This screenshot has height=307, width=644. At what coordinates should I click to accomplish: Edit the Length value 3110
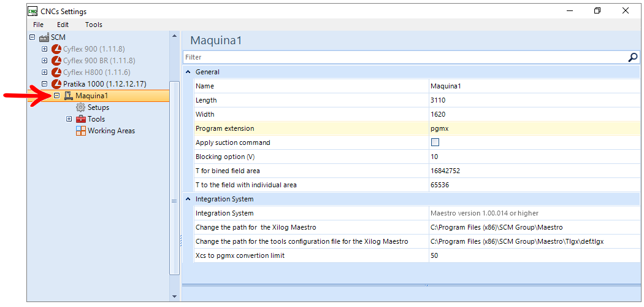tap(534, 100)
